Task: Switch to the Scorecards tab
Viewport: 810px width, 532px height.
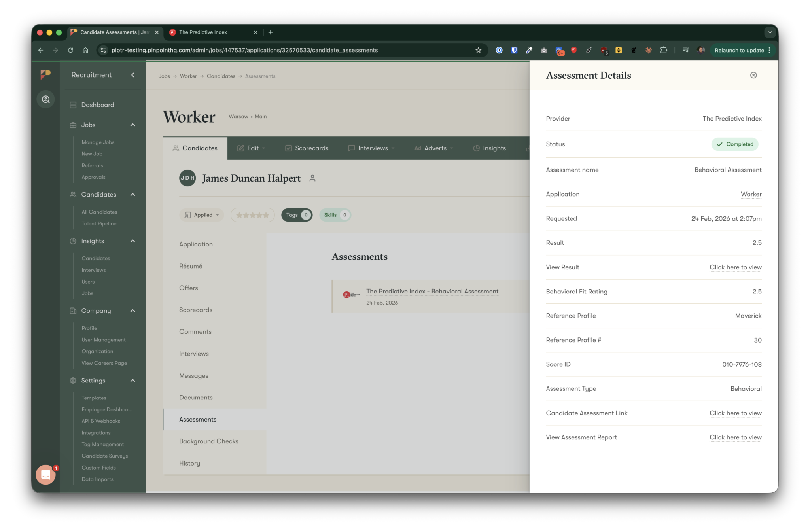Action: click(x=307, y=148)
